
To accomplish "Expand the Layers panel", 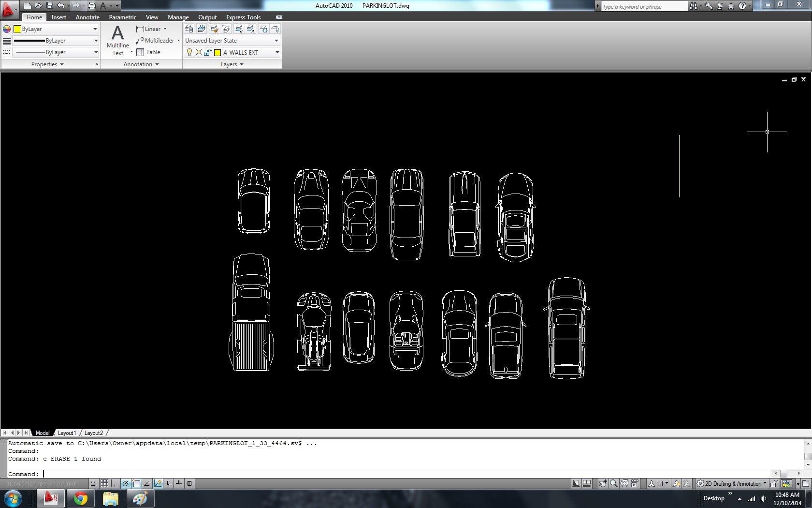I will point(232,64).
